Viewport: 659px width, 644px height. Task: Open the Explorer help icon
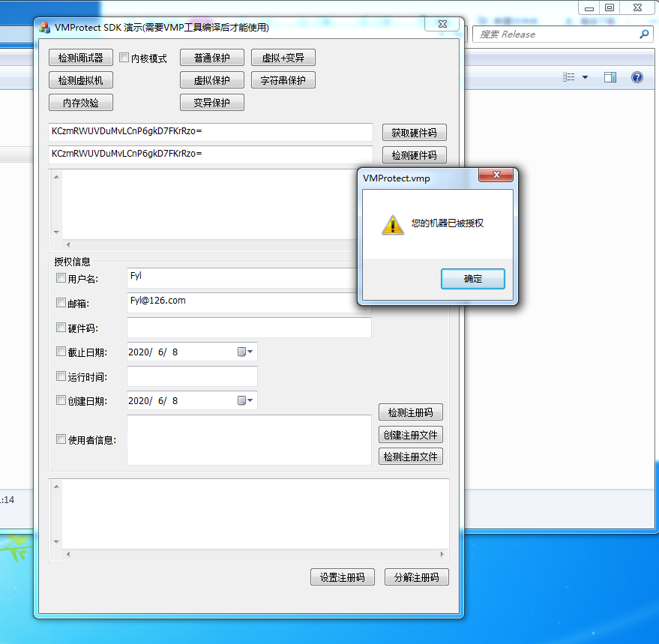click(637, 77)
